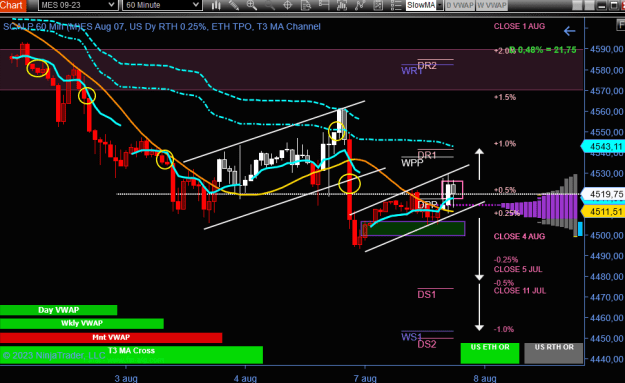Click 4590,00 on the price axis

coord(606,49)
